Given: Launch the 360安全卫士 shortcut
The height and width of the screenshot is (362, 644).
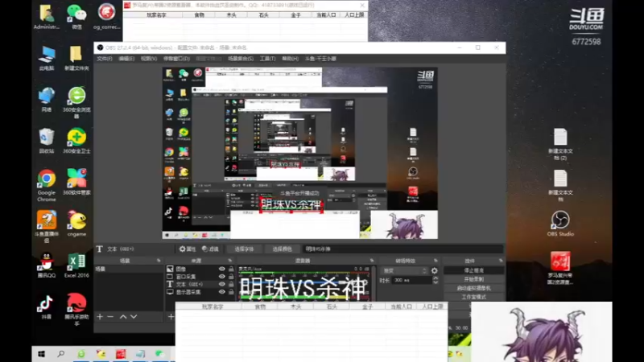Looking at the screenshot, I should [x=76, y=141].
